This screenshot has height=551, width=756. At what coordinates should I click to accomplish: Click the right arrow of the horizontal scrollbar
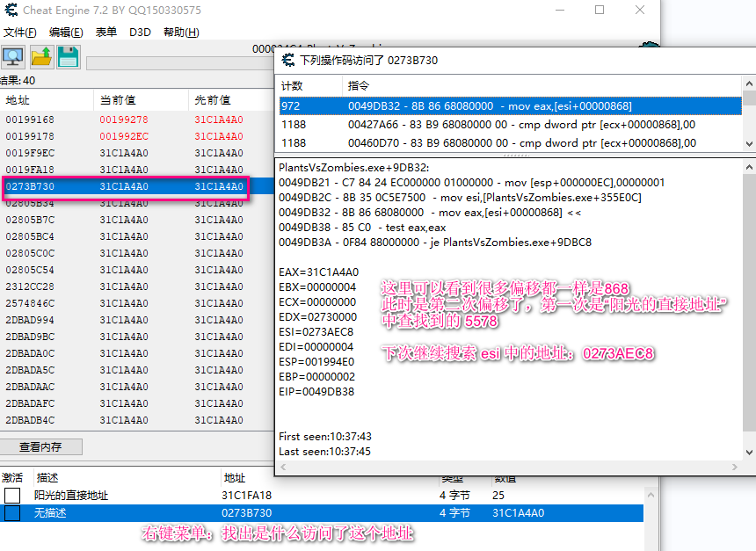click(734, 467)
